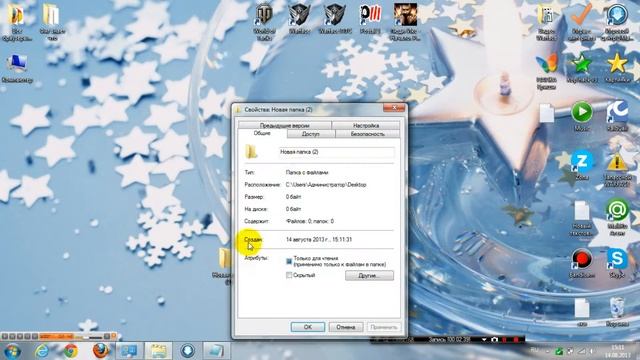
Task: Click the location path C:\Users\Администратор\Desktop
Action: (326, 185)
